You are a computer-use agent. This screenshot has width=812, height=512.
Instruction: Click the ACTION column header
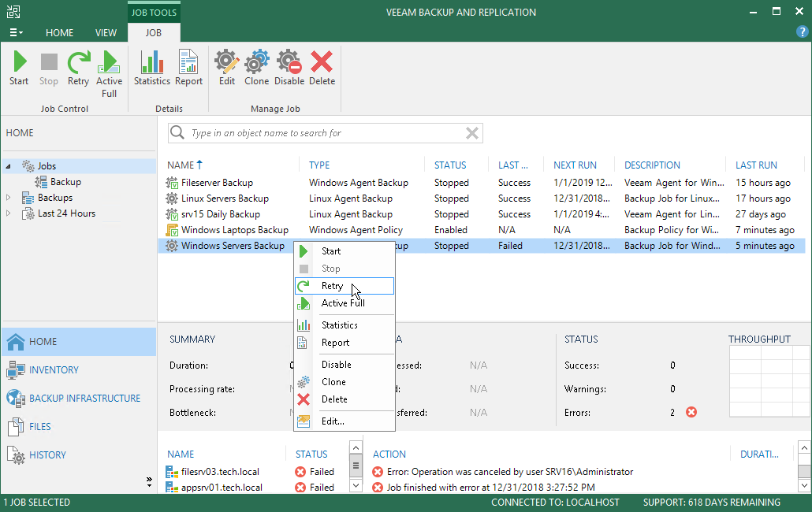389,454
